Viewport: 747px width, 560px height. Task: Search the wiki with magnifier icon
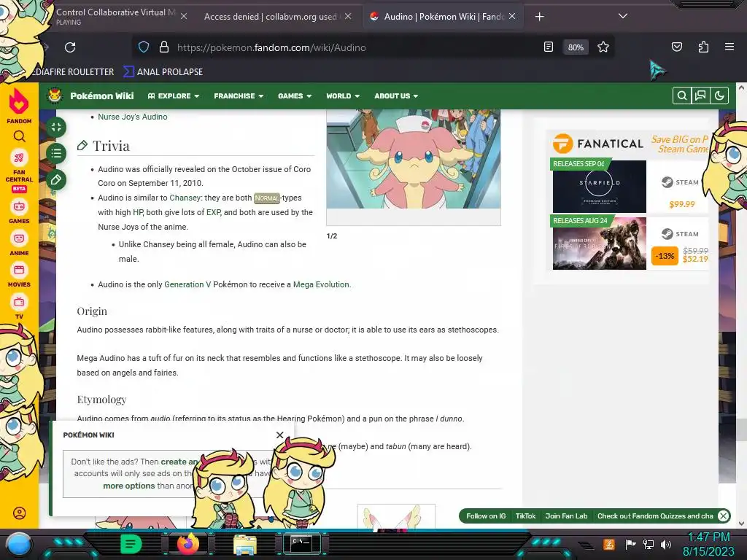tap(682, 96)
